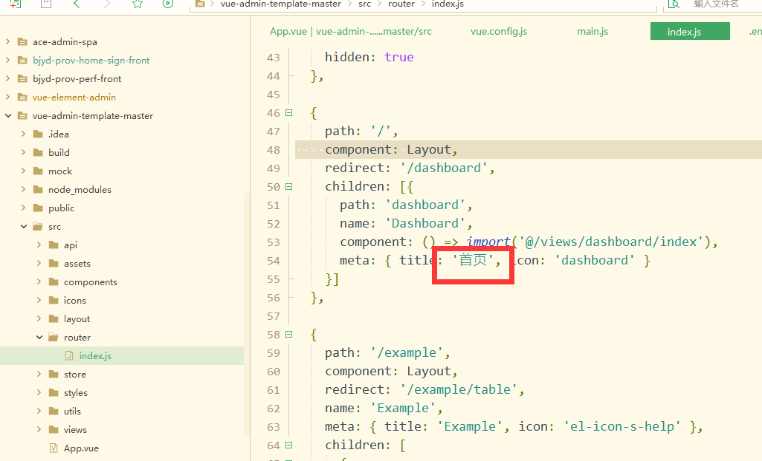Click the 'Dashboard' name string on line 52

coord(425,223)
